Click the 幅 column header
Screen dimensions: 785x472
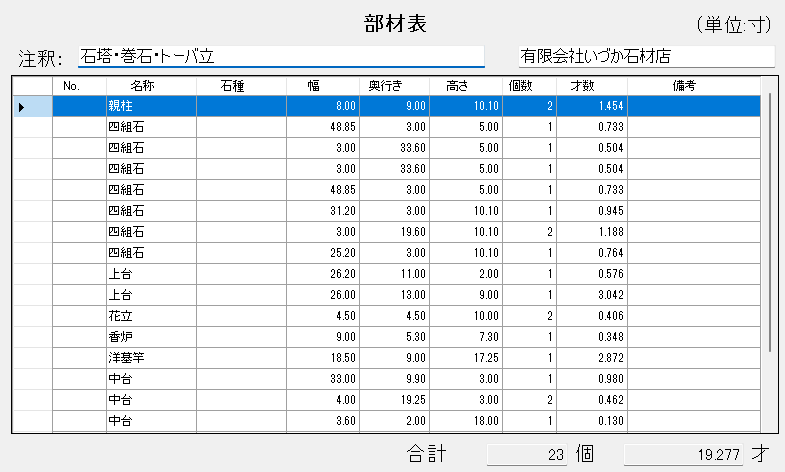[x=323, y=86]
